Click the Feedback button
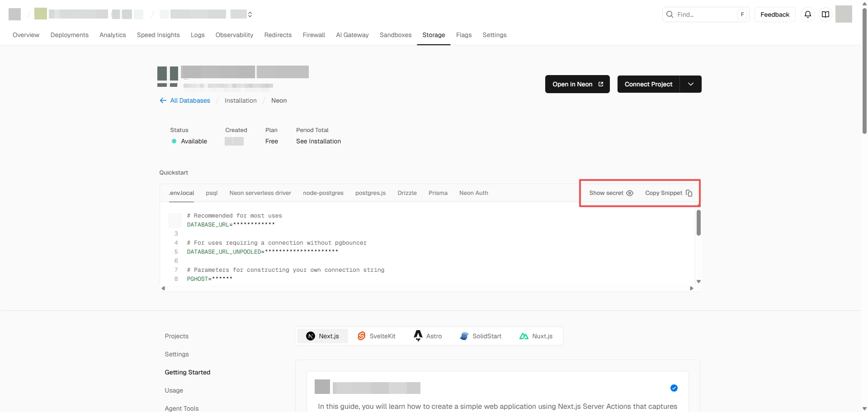Viewport: 868px width, 412px height. [774, 14]
